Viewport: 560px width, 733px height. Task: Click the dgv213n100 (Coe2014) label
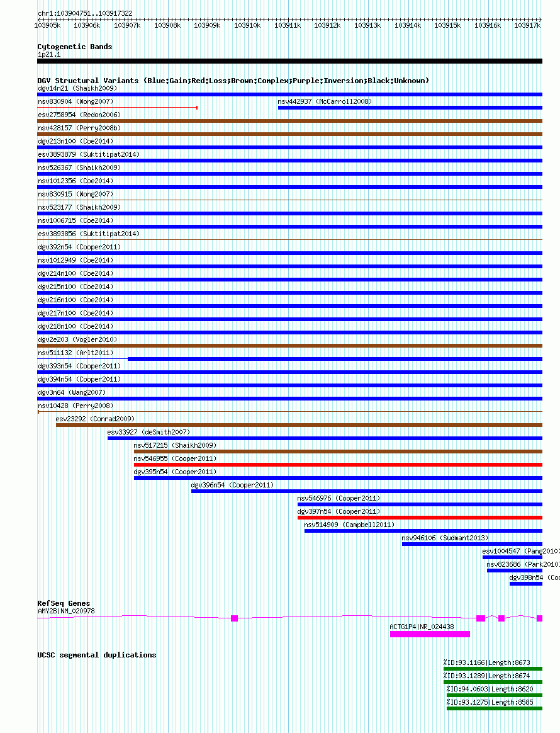[76, 141]
